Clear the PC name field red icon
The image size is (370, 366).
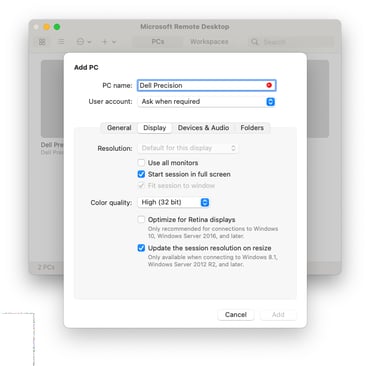tap(269, 85)
